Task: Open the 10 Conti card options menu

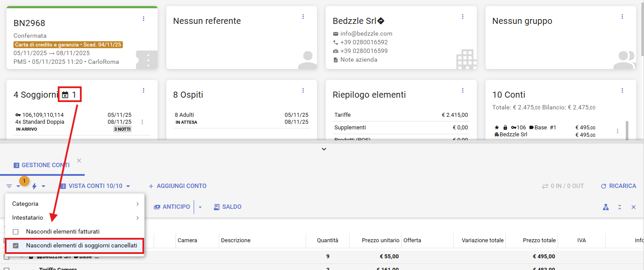Action: [622, 90]
